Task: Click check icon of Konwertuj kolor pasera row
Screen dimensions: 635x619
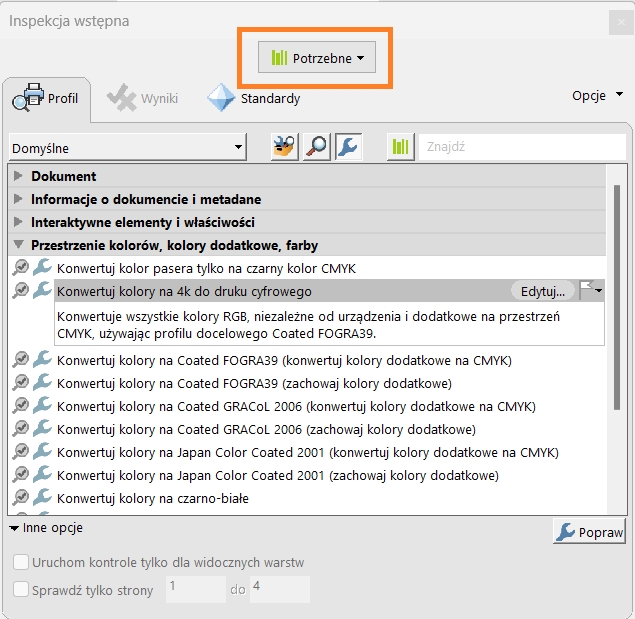Action: pos(21,267)
